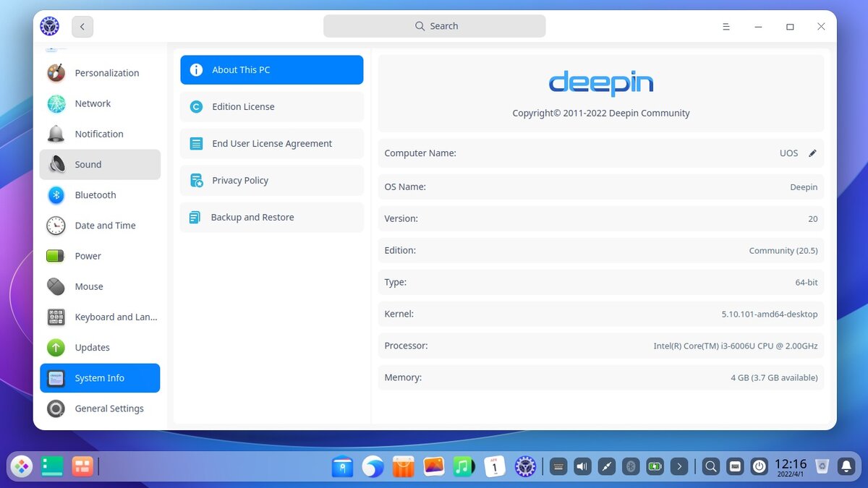Screen dimensions: 868x488
Task: Open the blue file manager dock icon
Action: (342, 467)
